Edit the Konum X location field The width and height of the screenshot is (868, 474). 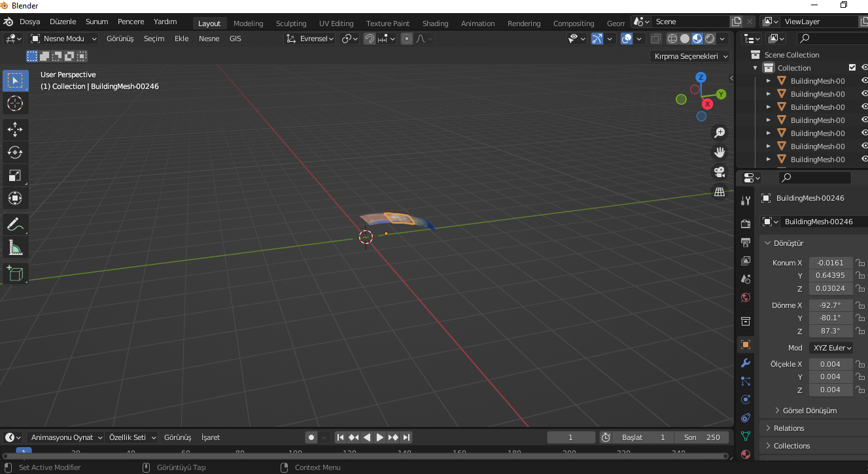[830, 262]
